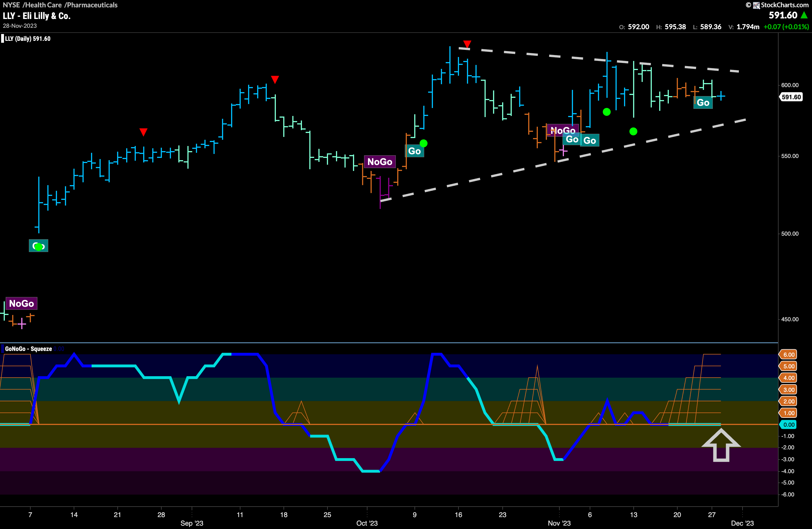
Task: Click the volume value V: 1.794m
Action: pyautogui.click(x=744, y=27)
